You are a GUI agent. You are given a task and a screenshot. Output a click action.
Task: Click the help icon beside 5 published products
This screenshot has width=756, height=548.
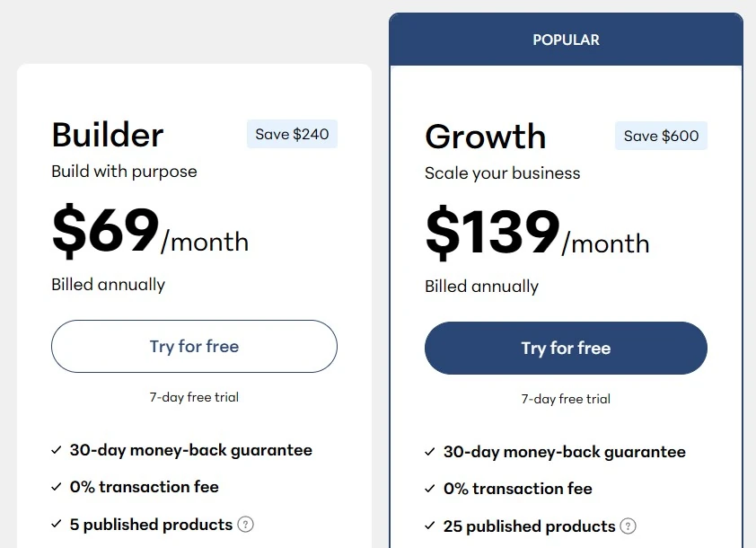pyautogui.click(x=245, y=525)
